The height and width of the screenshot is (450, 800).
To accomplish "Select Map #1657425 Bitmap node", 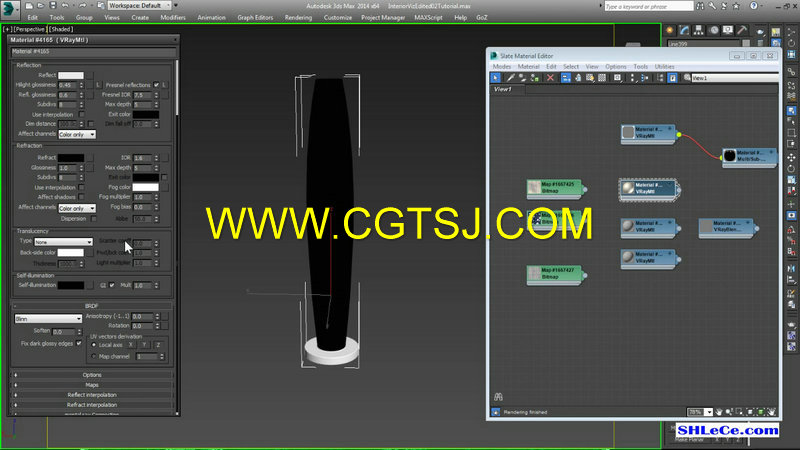I will tap(555, 187).
